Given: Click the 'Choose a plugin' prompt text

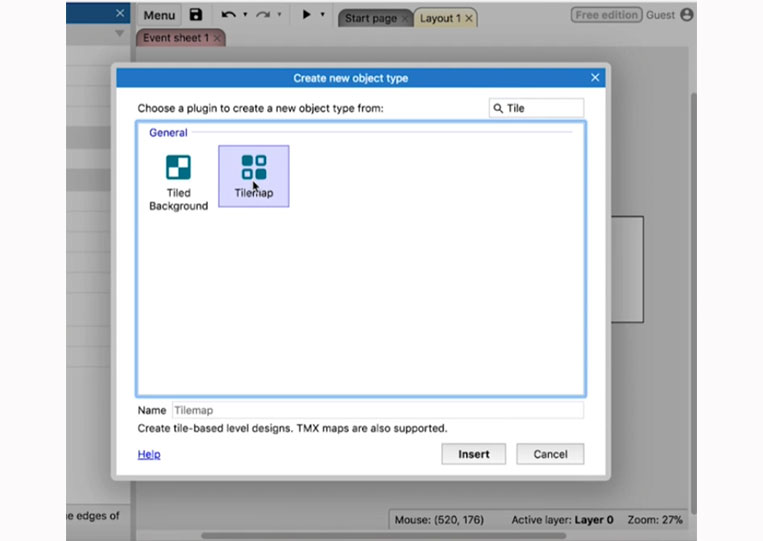Looking at the screenshot, I should click(x=260, y=108).
